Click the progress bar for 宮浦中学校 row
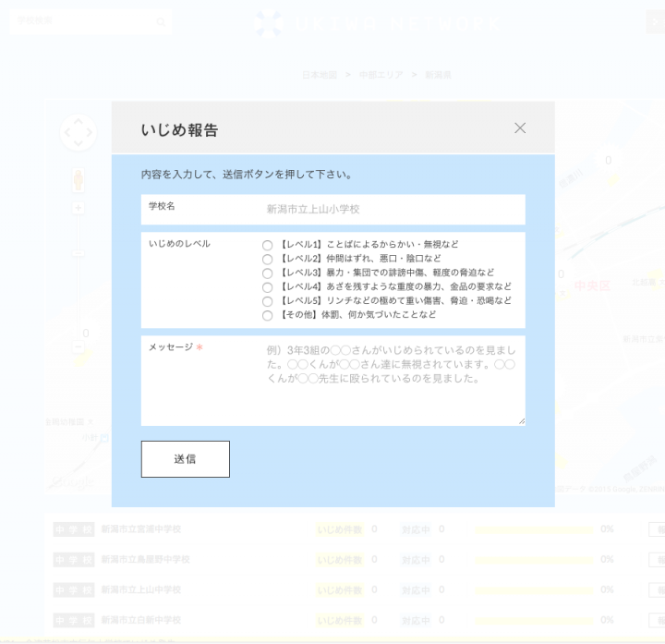The image size is (665, 644). coord(534,530)
